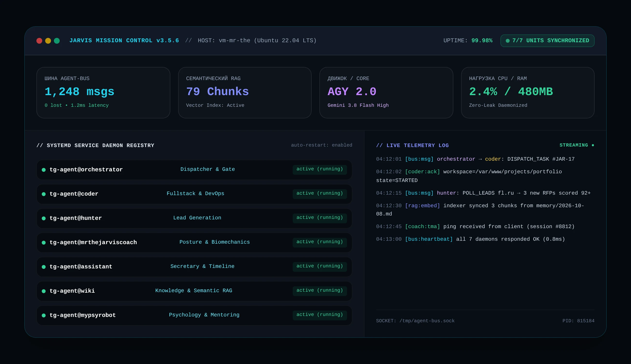631x364 pixels.
Task: Click the HOST: vm-mr-the text
Action: 257,41
